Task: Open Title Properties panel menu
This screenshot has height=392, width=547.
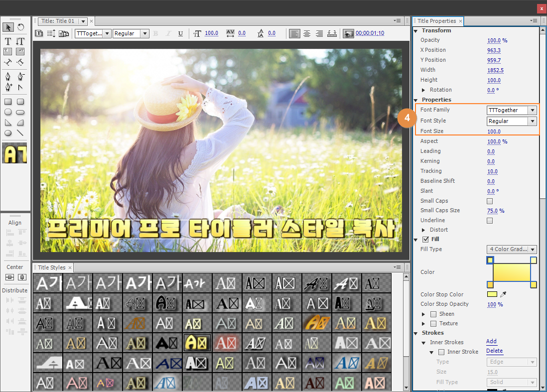Action: point(534,21)
